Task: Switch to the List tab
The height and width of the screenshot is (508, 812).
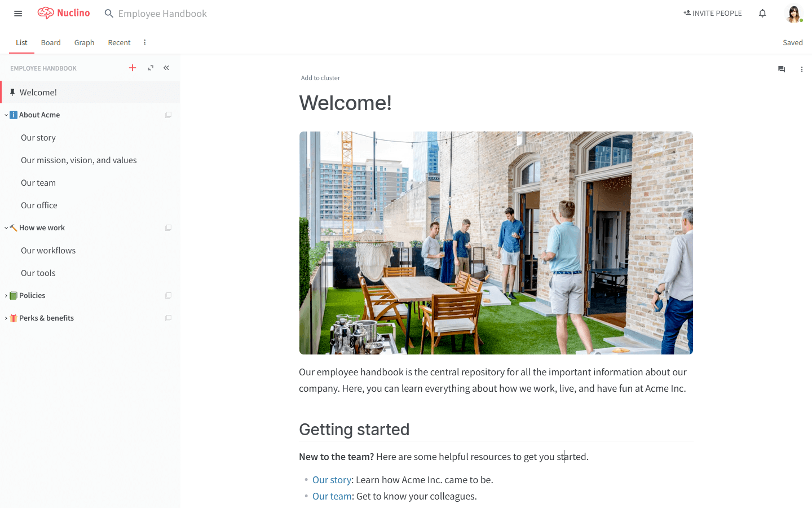Action: 21,42
